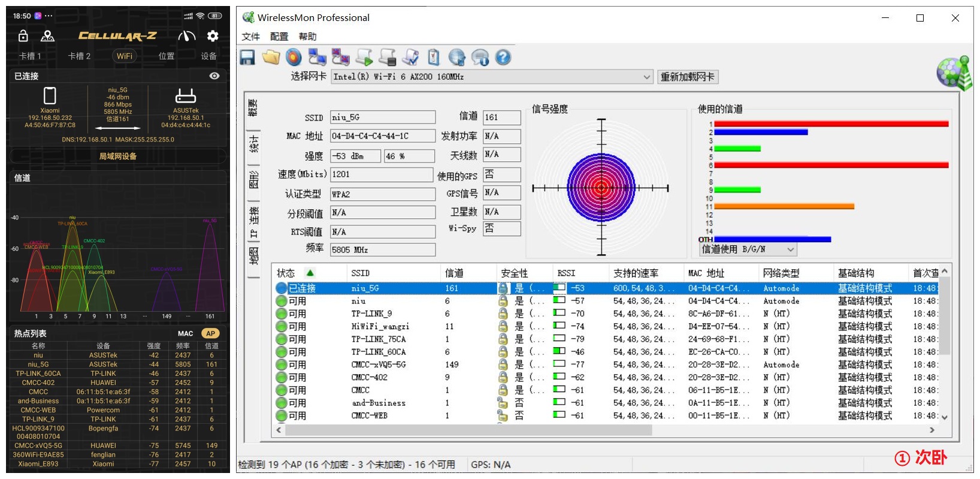Click the 重新加载网卡 button
980x479 pixels.
687,77
